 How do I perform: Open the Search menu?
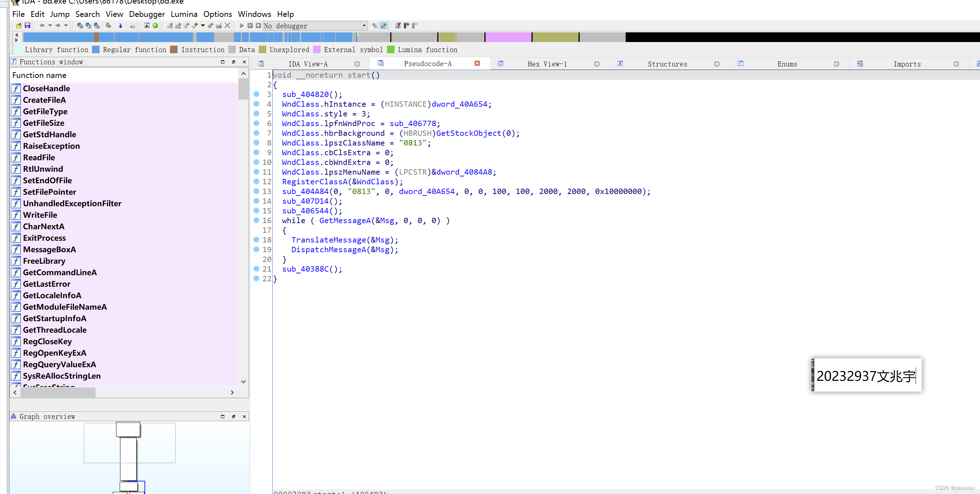87,14
